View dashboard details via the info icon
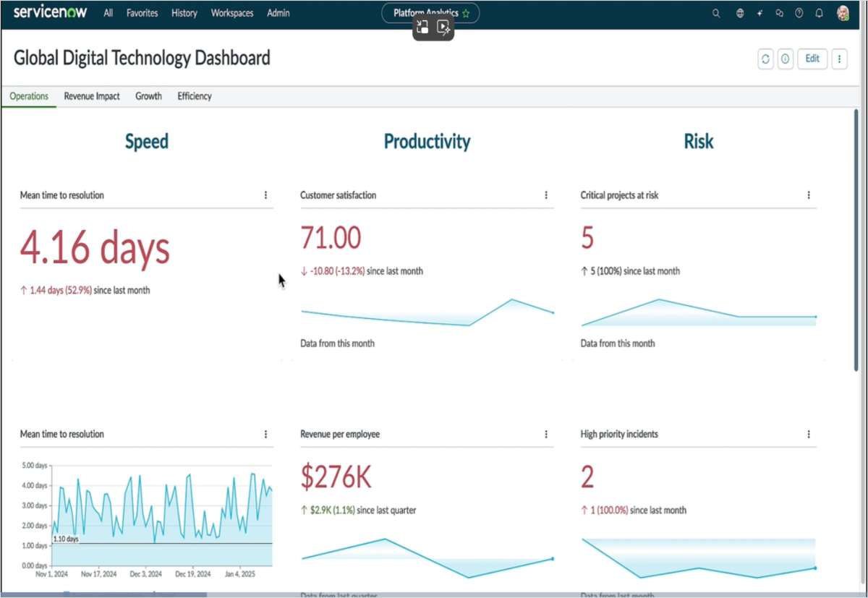Screen dimensions: 868x598 click(x=786, y=59)
